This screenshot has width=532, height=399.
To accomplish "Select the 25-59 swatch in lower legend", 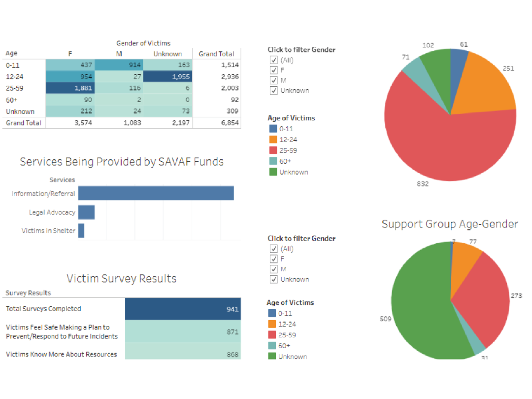I will [273, 335].
